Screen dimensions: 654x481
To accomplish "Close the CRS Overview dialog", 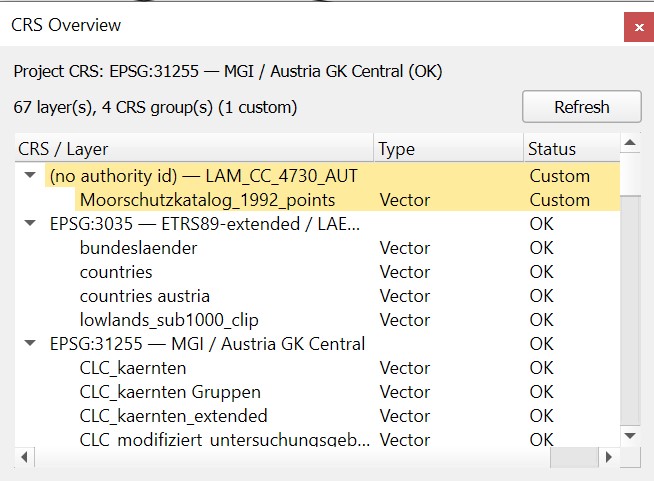I will point(639,27).
